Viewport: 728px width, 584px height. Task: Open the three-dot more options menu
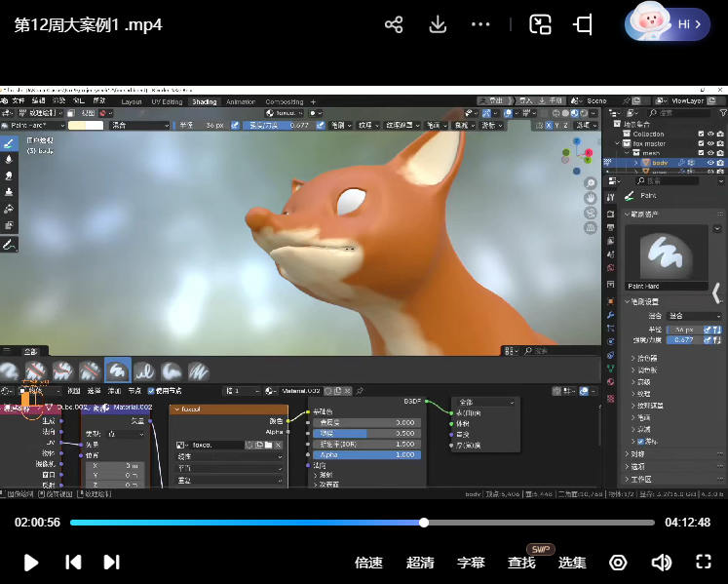point(480,24)
